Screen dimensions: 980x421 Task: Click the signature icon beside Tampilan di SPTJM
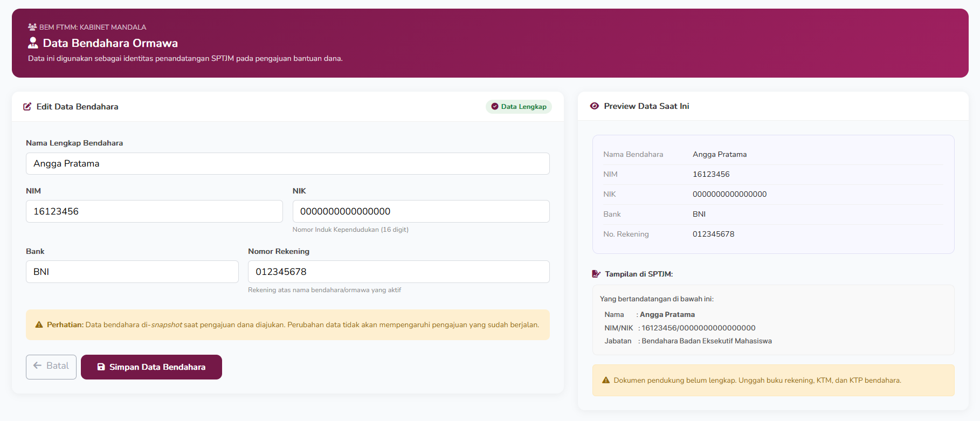(x=596, y=274)
